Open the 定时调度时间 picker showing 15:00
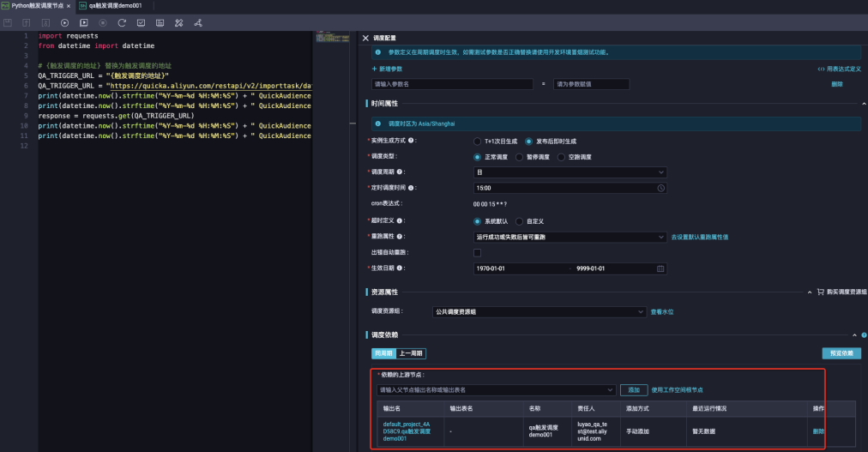 pos(570,188)
